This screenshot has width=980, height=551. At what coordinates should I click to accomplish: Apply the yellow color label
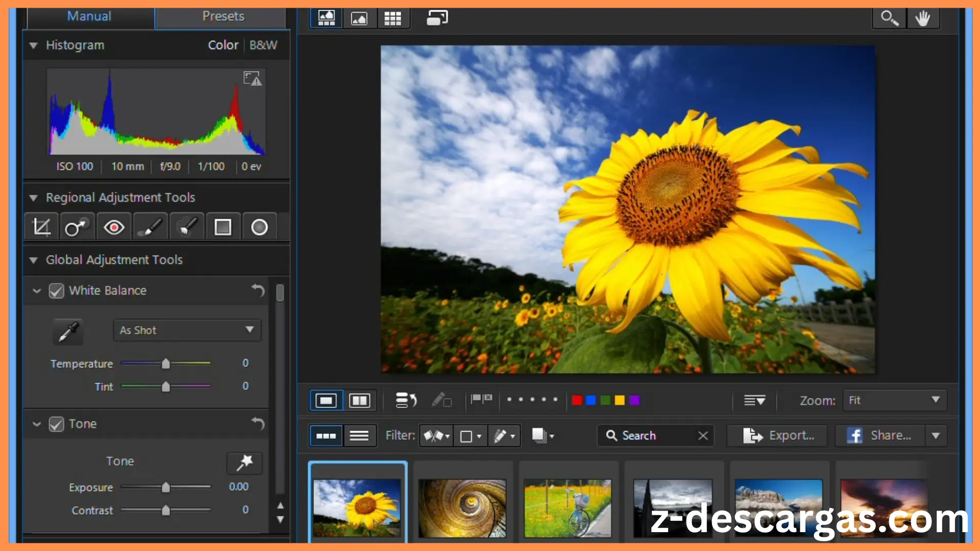tap(620, 400)
